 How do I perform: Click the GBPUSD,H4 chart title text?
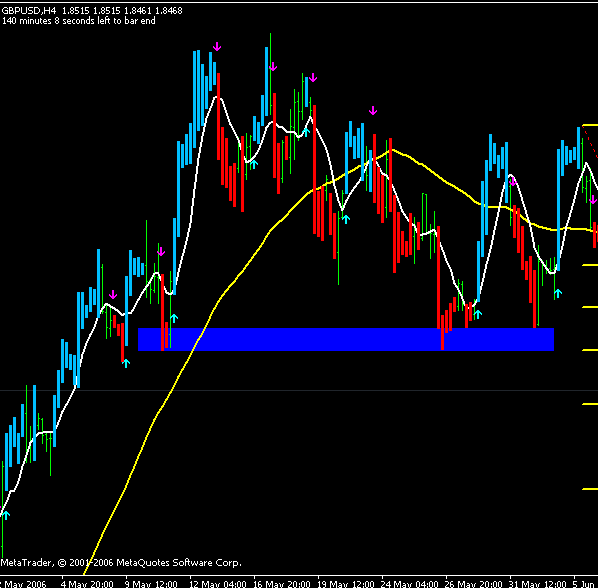pos(29,11)
